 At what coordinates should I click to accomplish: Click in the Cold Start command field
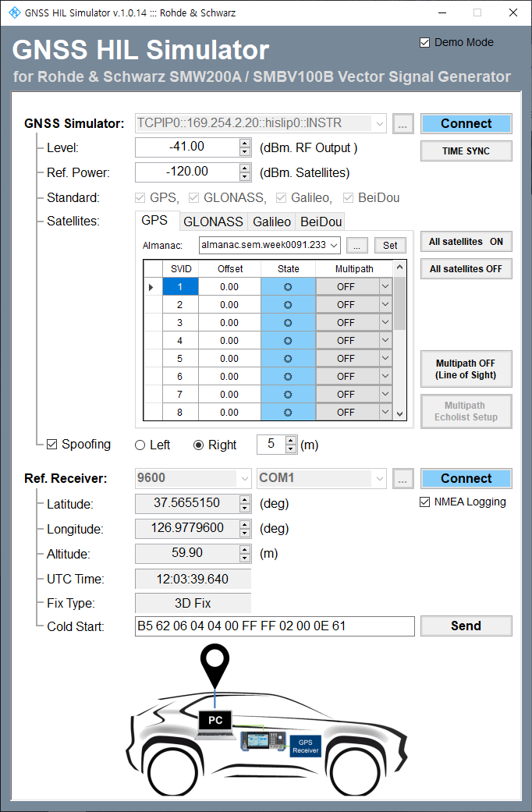(x=275, y=626)
